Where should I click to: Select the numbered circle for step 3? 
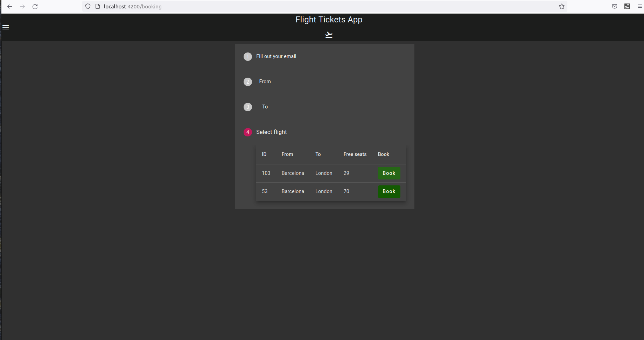pyautogui.click(x=248, y=107)
